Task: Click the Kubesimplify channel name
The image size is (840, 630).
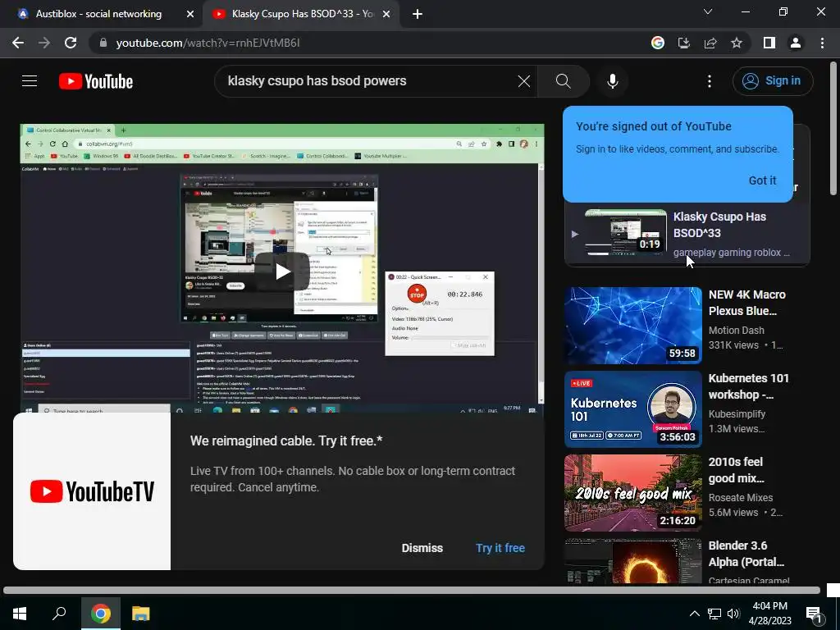Action: 737,413
